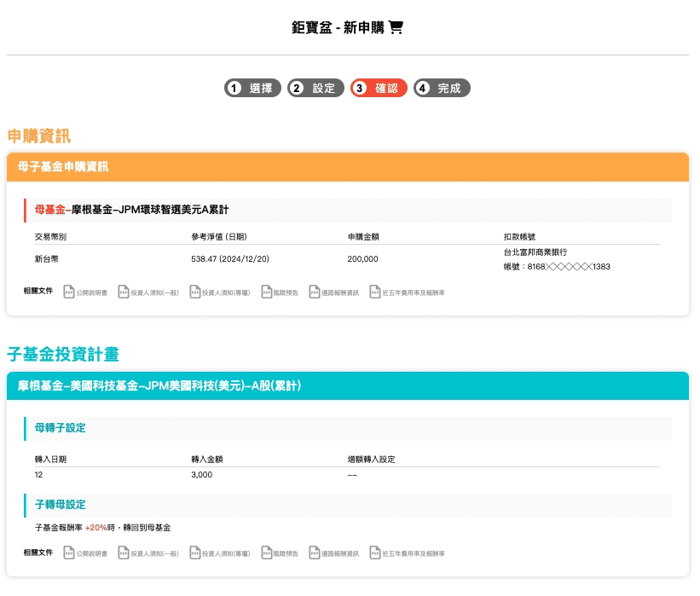Viewport: 700px width, 596px height.
Task: Click the 增額轉入設定 column label
Action: [x=372, y=460]
